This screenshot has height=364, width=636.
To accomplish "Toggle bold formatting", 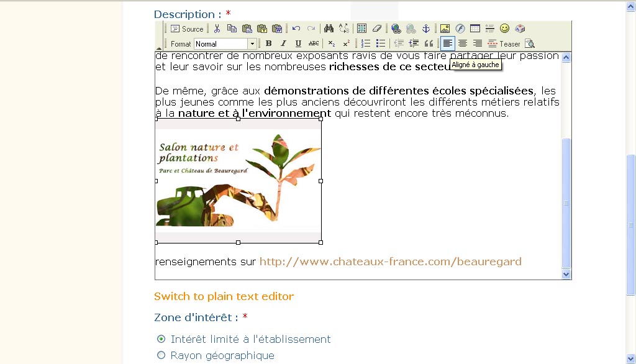I will [x=268, y=43].
